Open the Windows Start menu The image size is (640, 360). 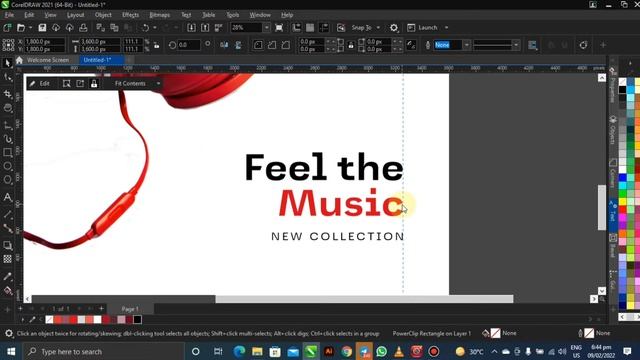(x=11, y=351)
